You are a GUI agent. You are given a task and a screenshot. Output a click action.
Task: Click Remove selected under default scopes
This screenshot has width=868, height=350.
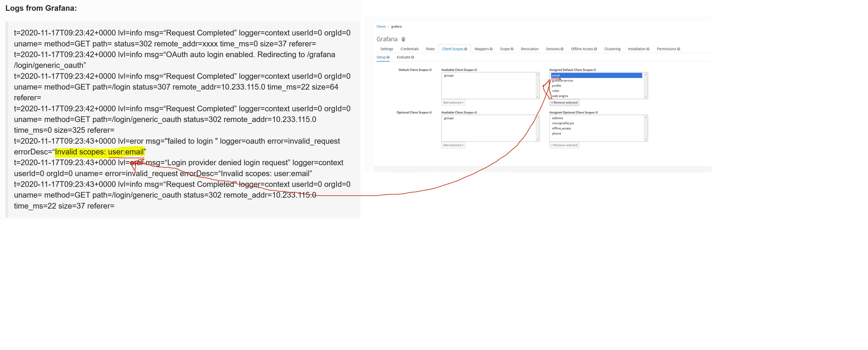click(564, 103)
